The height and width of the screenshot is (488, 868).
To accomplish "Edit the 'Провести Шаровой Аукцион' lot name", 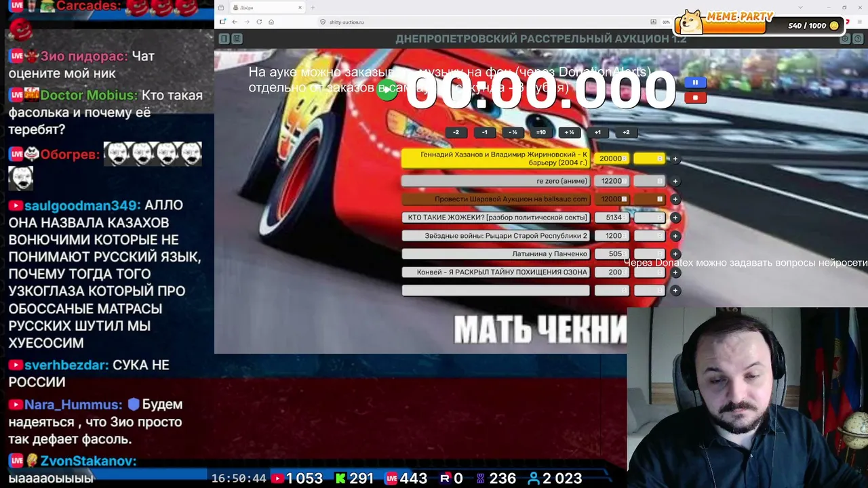I will (x=496, y=199).
